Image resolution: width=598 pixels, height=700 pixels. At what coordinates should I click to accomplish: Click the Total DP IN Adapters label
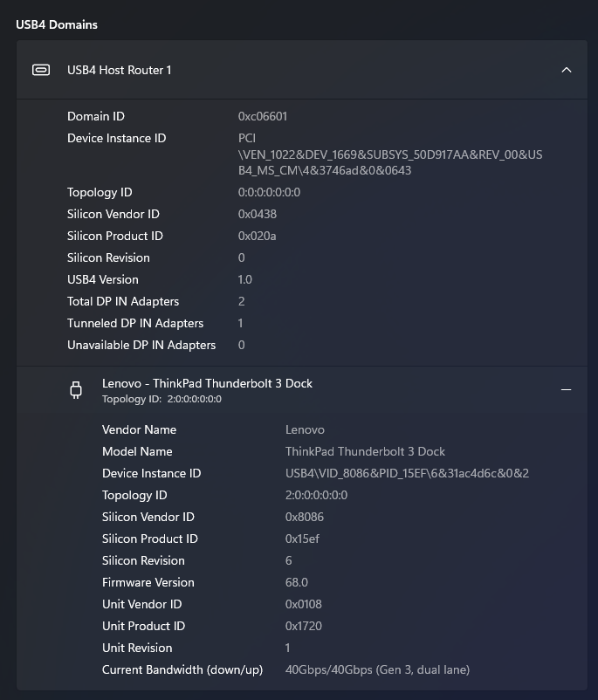point(123,301)
